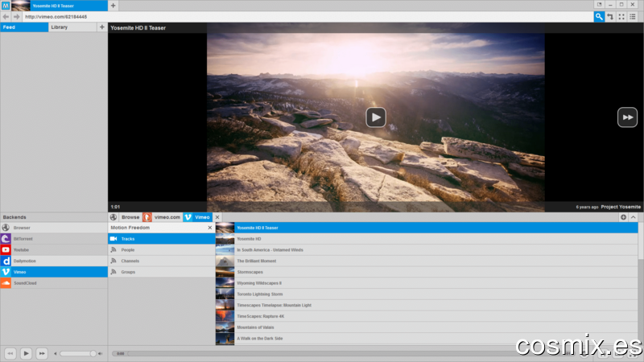Open the list view icon at top right
This screenshot has height=362, width=644.
(633, 16)
